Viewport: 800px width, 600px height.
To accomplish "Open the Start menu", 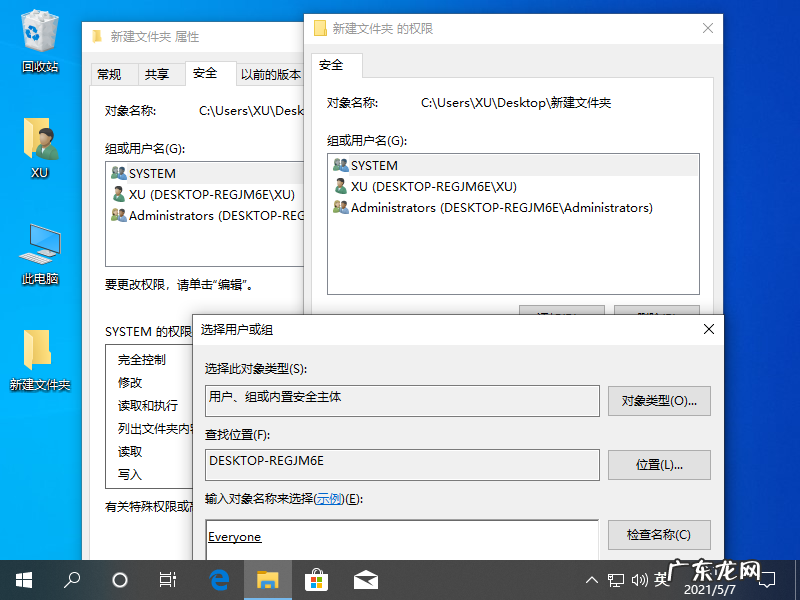I will pyautogui.click(x=23, y=579).
